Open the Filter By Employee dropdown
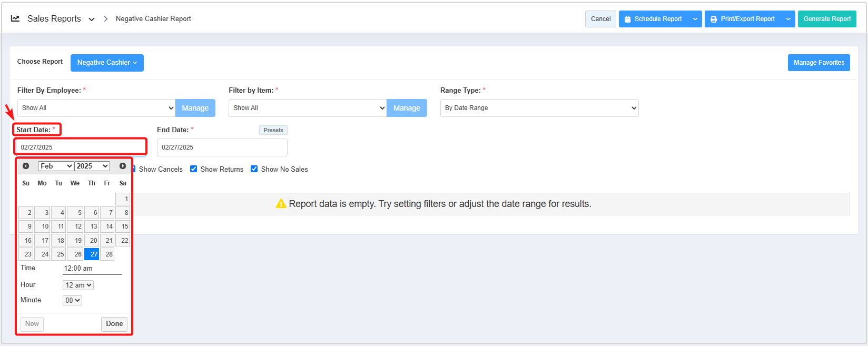This screenshot has width=868, height=346. pos(96,108)
